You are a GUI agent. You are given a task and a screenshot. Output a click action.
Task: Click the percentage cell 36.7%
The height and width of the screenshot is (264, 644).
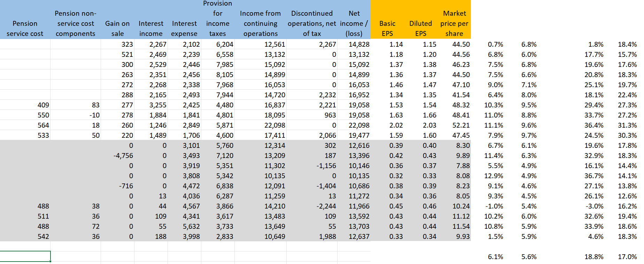594,176
